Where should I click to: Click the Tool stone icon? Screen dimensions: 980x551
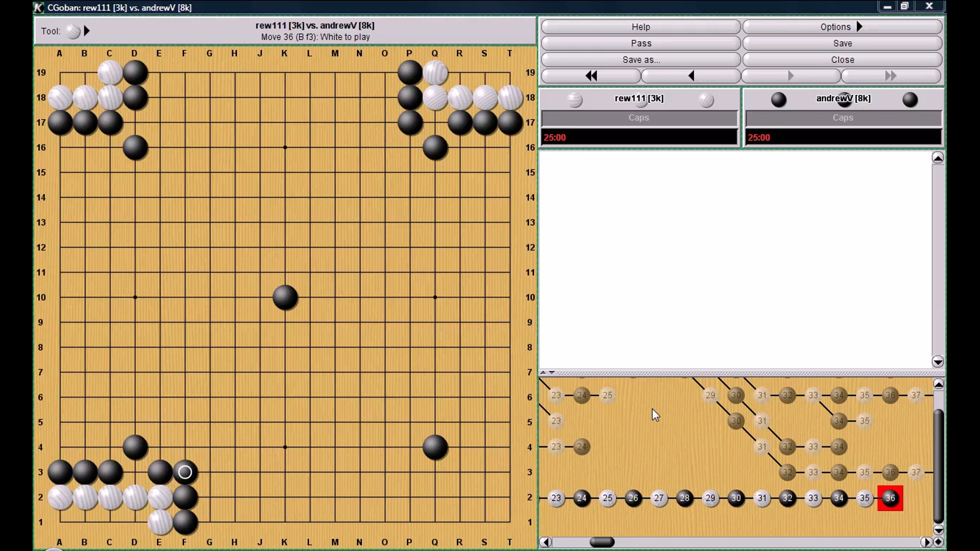73,31
